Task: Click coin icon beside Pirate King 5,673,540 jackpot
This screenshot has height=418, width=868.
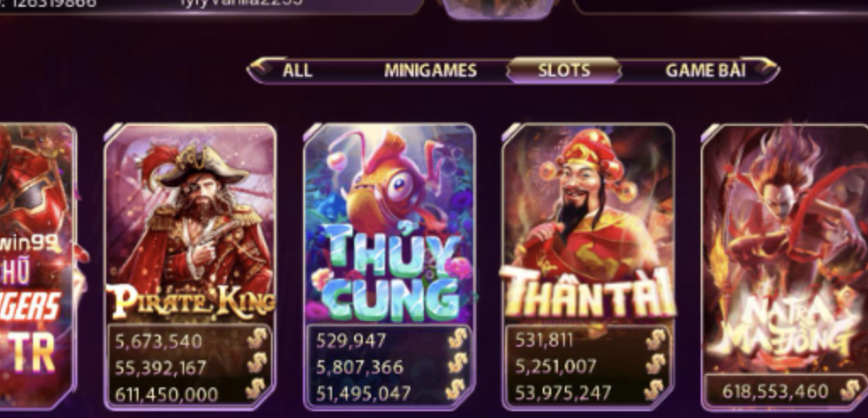Action: click(x=256, y=338)
